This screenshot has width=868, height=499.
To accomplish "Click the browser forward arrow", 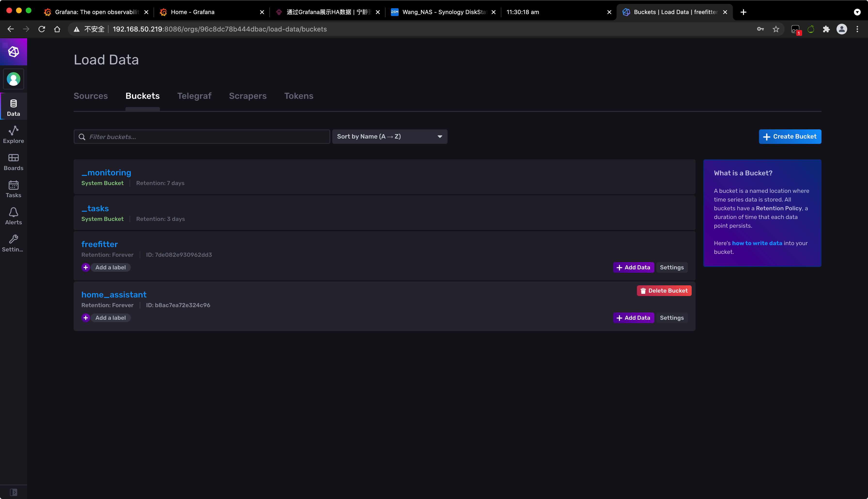I will click(x=26, y=29).
